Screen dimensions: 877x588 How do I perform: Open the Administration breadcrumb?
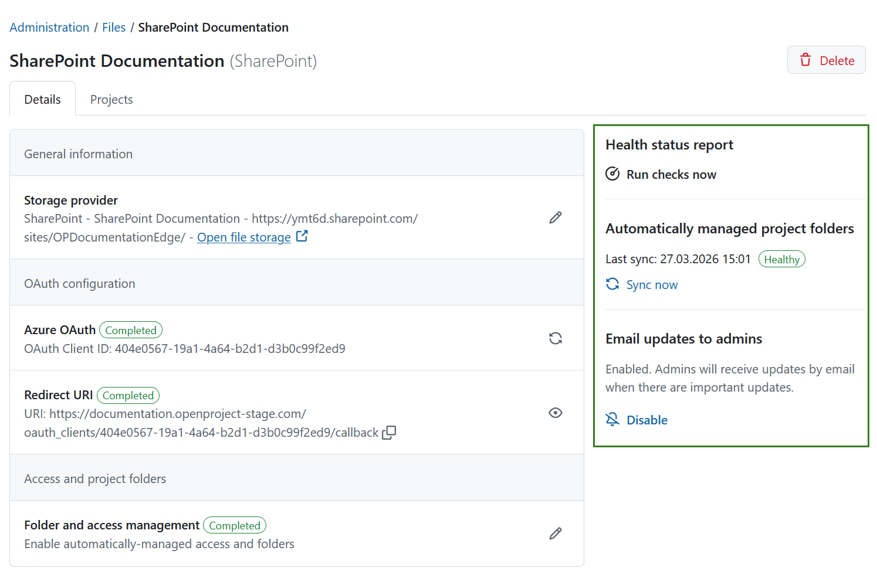tap(49, 27)
